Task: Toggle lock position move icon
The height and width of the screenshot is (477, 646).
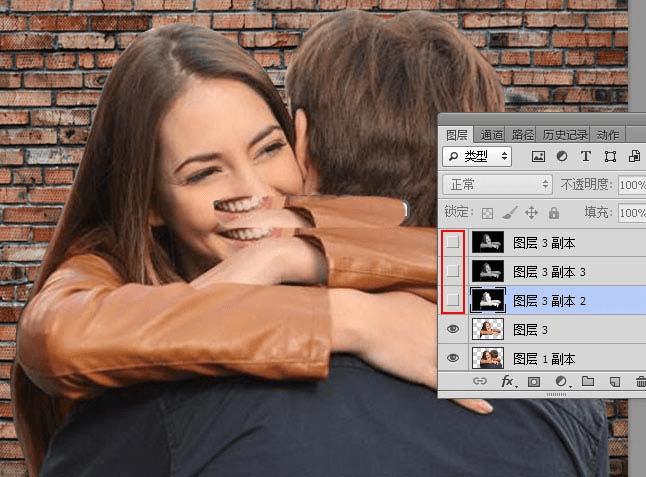Action: (531, 213)
